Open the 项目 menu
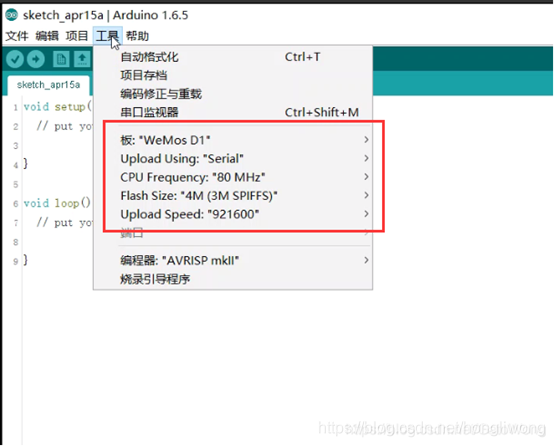The image size is (554, 446). tap(77, 36)
